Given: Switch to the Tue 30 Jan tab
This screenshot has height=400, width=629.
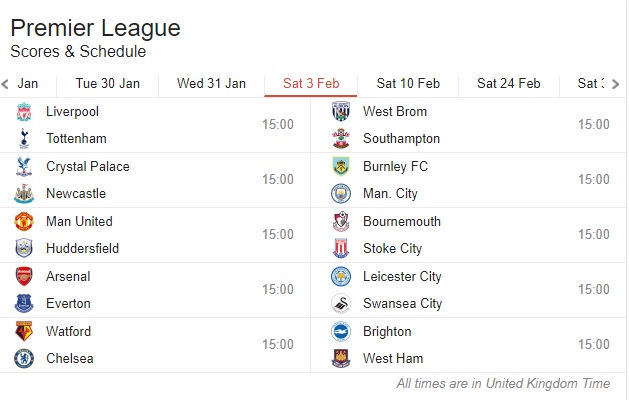Looking at the screenshot, I should [x=108, y=84].
